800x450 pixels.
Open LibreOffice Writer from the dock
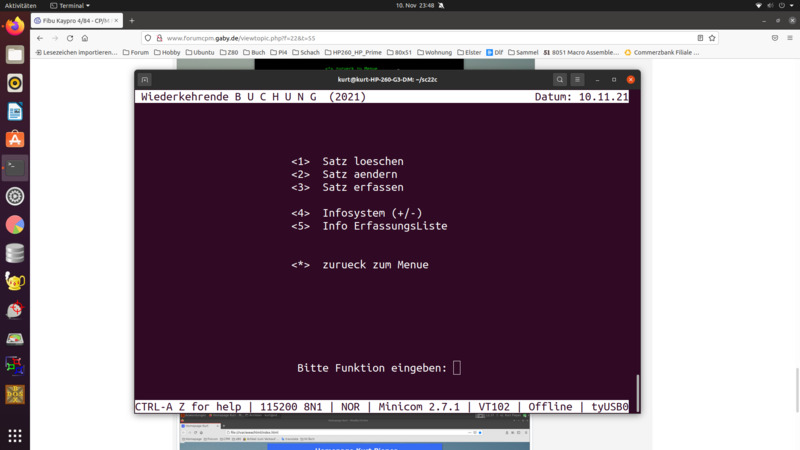(x=15, y=112)
